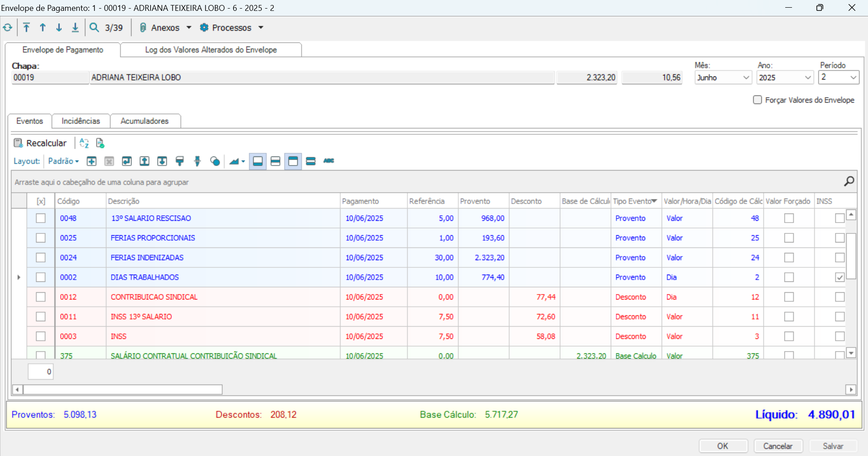
Task: Jump to the last record
Action: pos(76,28)
